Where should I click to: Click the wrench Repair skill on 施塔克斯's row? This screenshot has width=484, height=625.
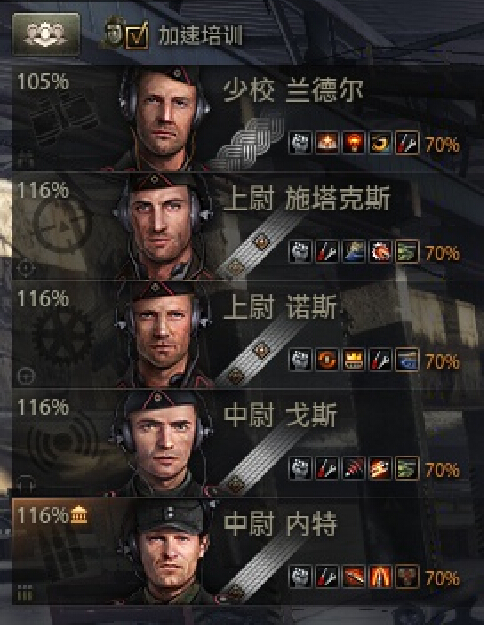(x=327, y=252)
